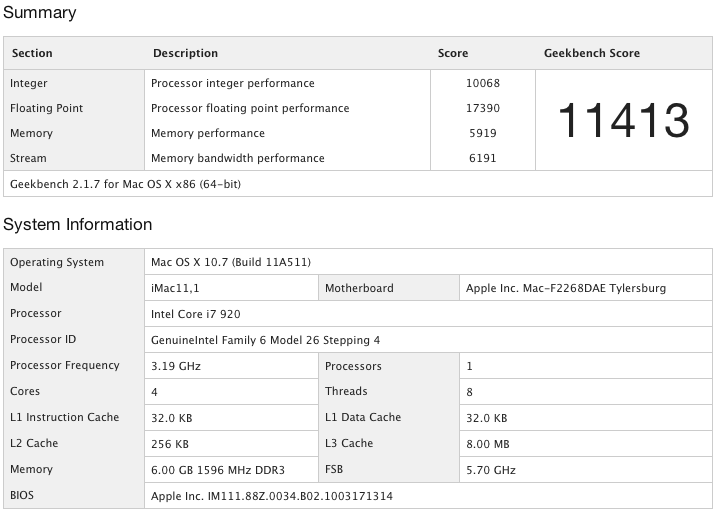Click the 8.00 MB L3 Cache value
The height and width of the screenshot is (514, 720).
tap(488, 444)
